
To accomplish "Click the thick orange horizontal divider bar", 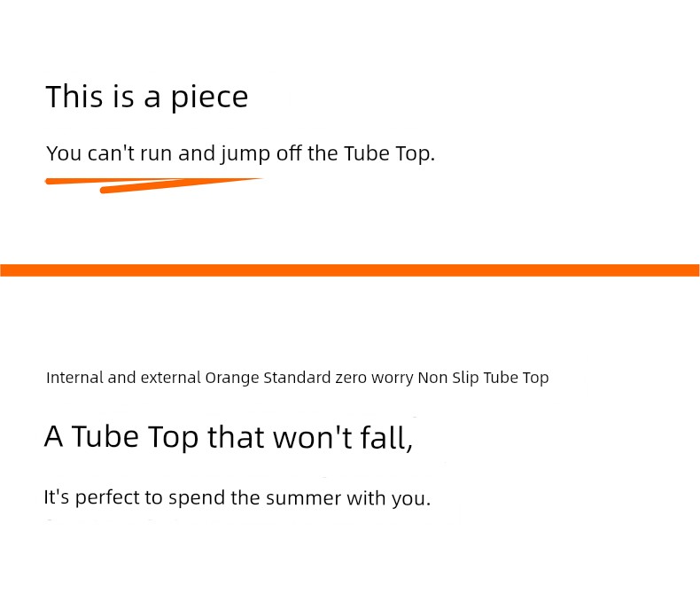I will click(x=350, y=270).
